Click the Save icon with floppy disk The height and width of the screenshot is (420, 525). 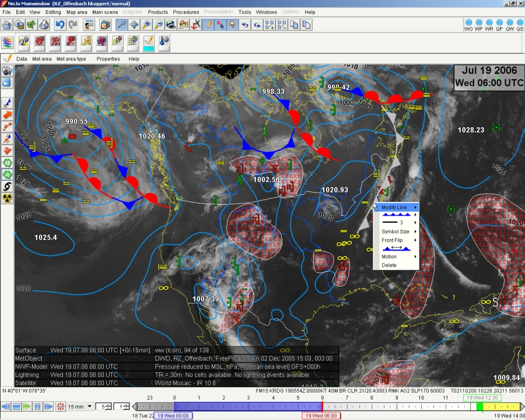click(x=19, y=24)
